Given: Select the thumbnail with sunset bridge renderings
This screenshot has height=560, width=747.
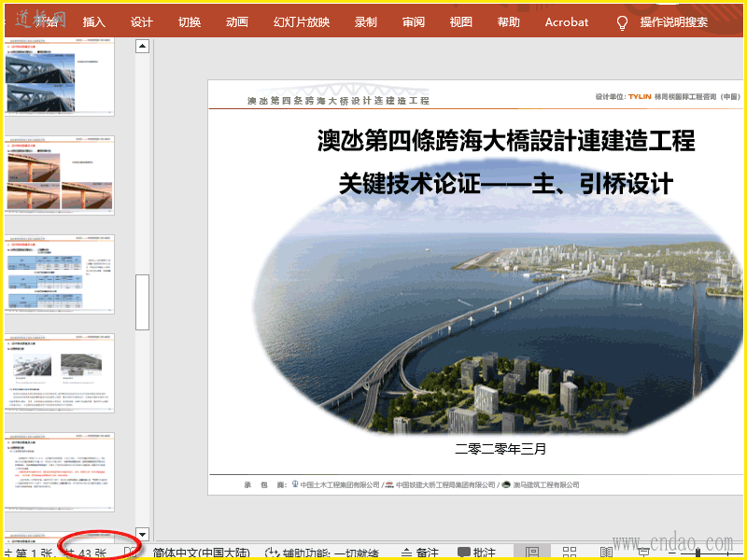Looking at the screenshot, I should click(x=60, y=175).
